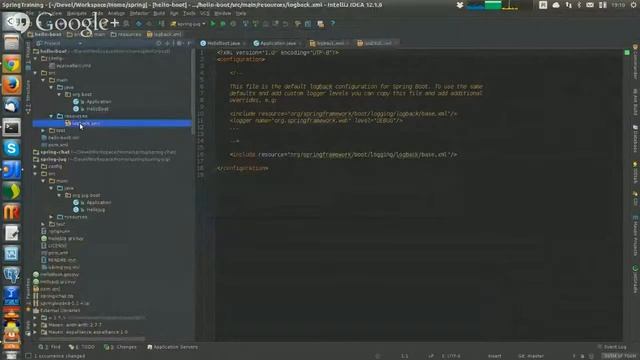Screen dimensions: 640x360
Task: Collapse the org.boot package node
Action: (59, 95)
